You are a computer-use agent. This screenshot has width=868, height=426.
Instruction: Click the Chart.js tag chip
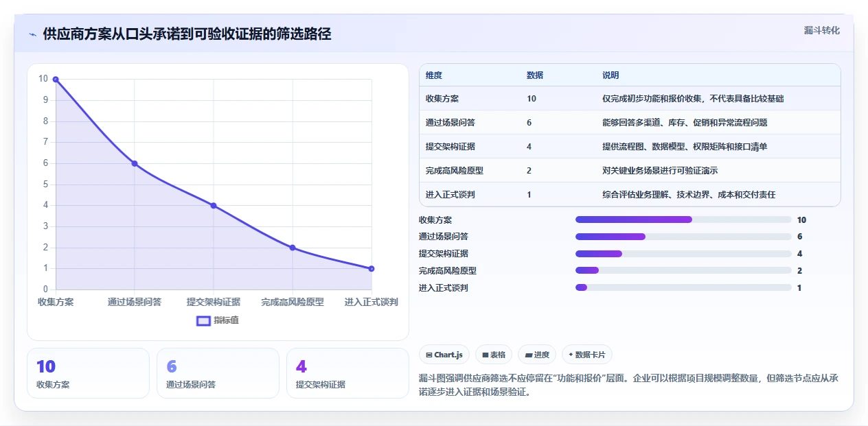[x=444, y=355]
